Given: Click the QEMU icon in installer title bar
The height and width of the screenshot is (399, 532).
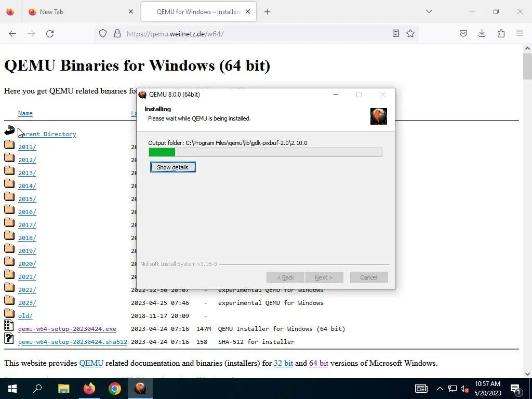Looking at the screenshot, I should tap(142, 95).
